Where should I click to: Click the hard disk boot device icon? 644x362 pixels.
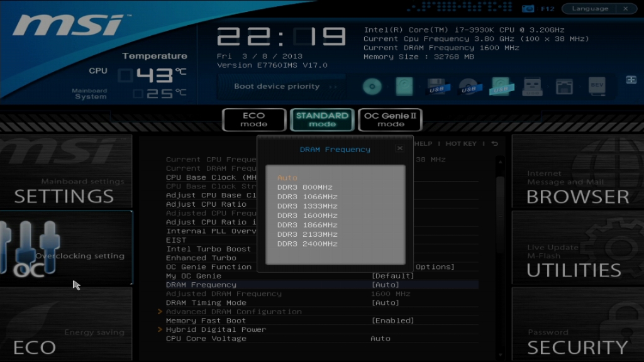(x=404, y=87)
